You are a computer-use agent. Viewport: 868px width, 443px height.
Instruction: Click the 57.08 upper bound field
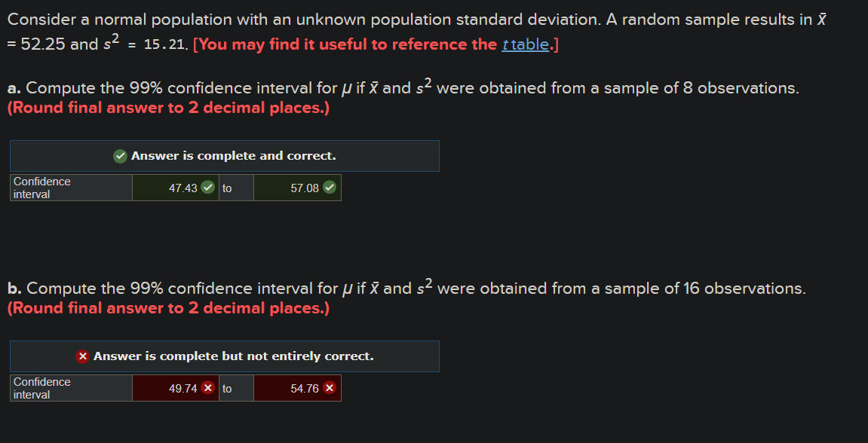pyautogui.click(x=298, y=188)
